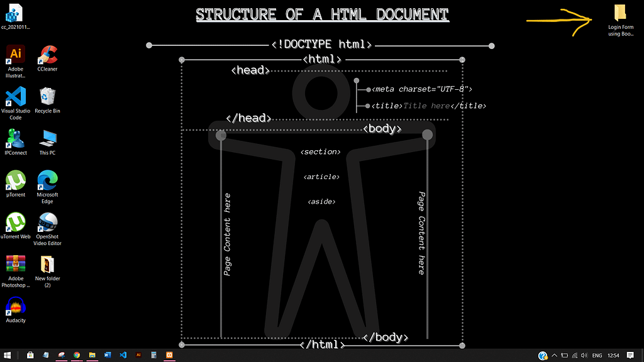The height and width of the screenshot is (362, 644).
Task: Expand hidden icons in the system tray
Action: coord(554,356)
